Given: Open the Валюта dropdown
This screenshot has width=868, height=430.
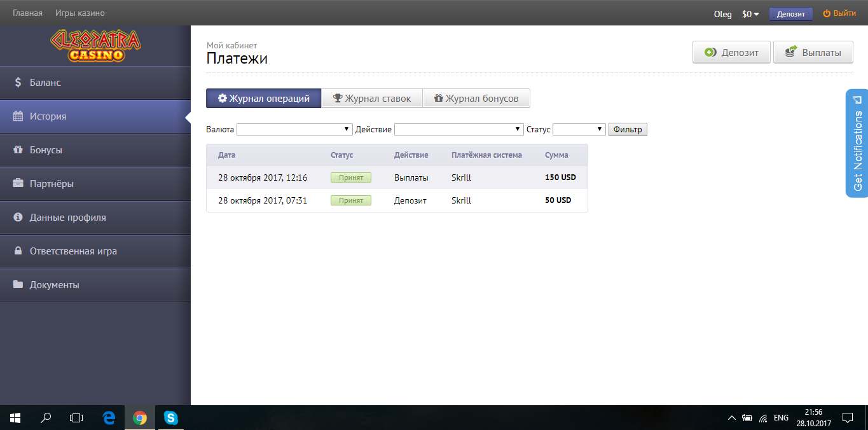Looking at the screenshot, I should pos(294,129).
